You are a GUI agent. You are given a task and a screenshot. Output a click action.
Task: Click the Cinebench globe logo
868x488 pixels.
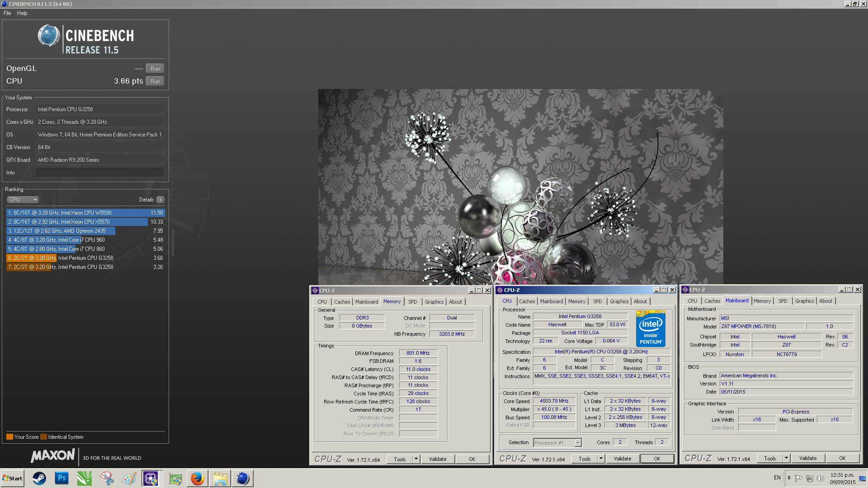pyautogui.click(x=49, y=36)
